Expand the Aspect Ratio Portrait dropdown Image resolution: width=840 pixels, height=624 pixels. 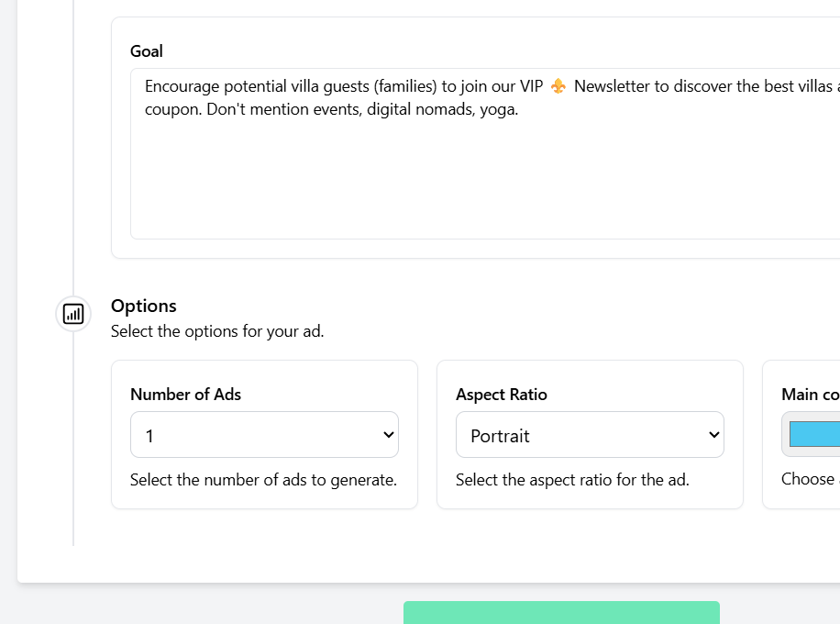pos(590,435)
